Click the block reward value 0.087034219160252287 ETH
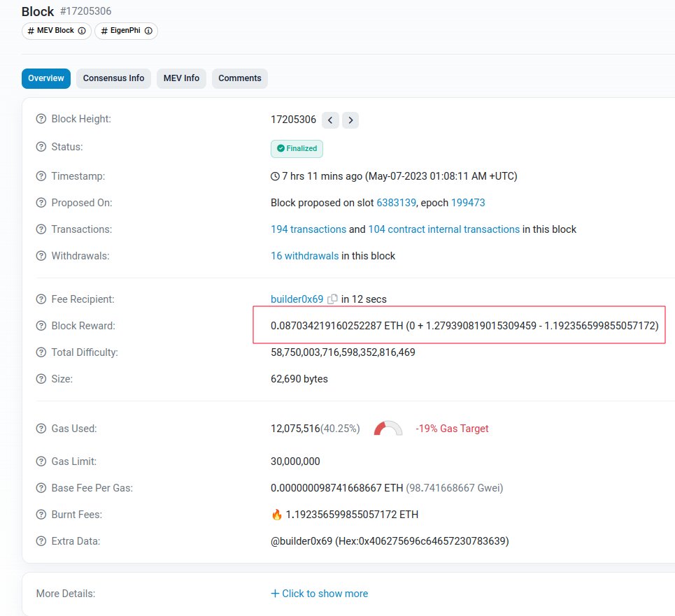The width and height of the screenshot is (675, 616). (336, 326)
